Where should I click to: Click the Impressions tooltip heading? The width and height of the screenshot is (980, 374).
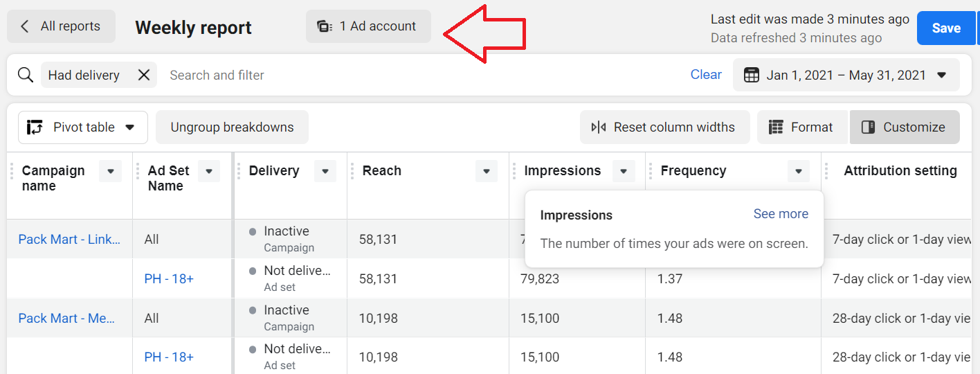577,215
